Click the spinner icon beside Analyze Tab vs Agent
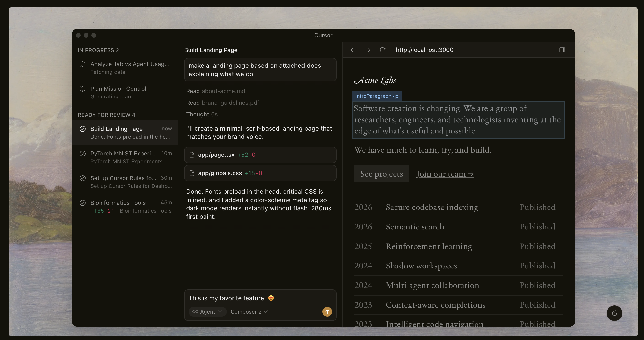The height and width of the screenshot is (340, 644). (x=82, y=64)
